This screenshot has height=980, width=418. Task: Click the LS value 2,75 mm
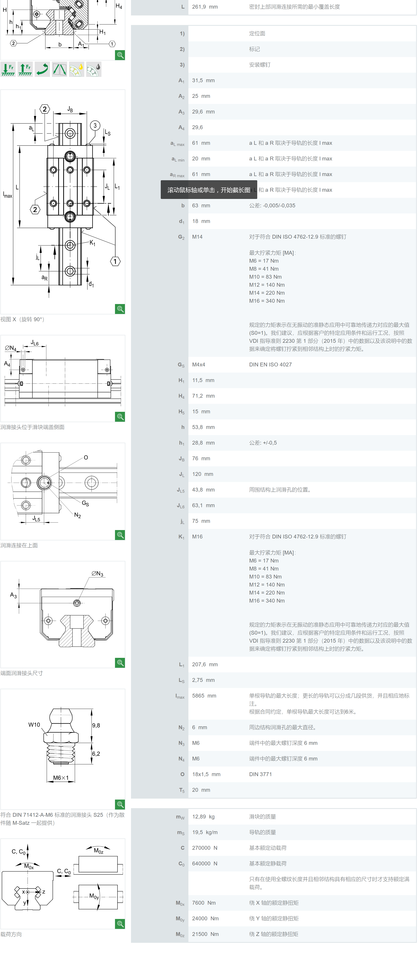coord(203,680)
